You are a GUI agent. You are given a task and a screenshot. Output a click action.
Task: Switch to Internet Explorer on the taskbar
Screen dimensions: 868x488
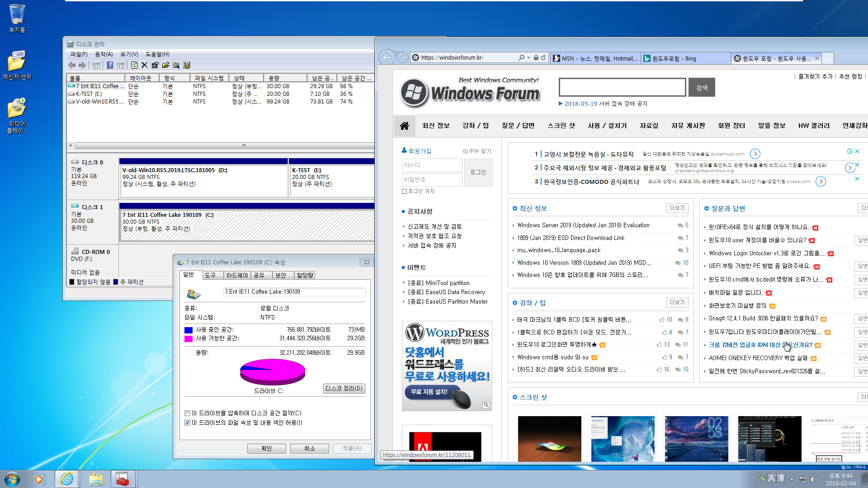click(x=67, y=479)
